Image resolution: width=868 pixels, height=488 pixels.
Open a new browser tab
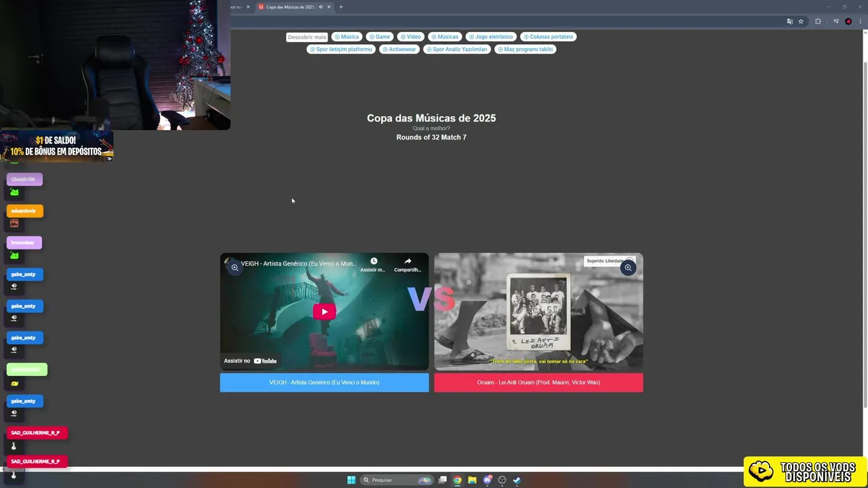click(341, 7)
